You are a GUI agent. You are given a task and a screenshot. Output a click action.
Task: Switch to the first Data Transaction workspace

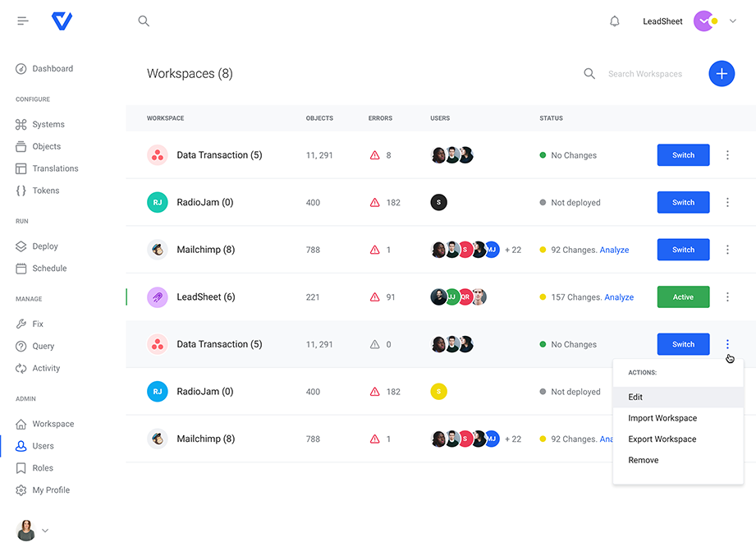tap(683, 155)
